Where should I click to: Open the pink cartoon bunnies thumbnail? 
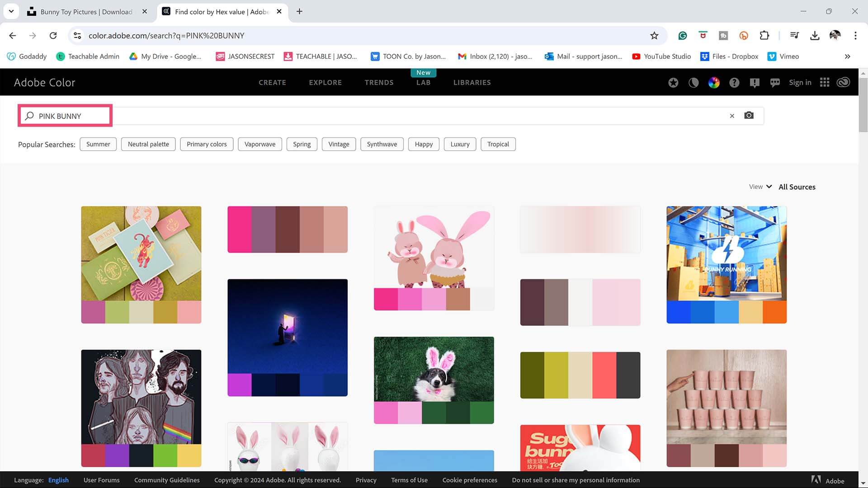pos(434,247)
